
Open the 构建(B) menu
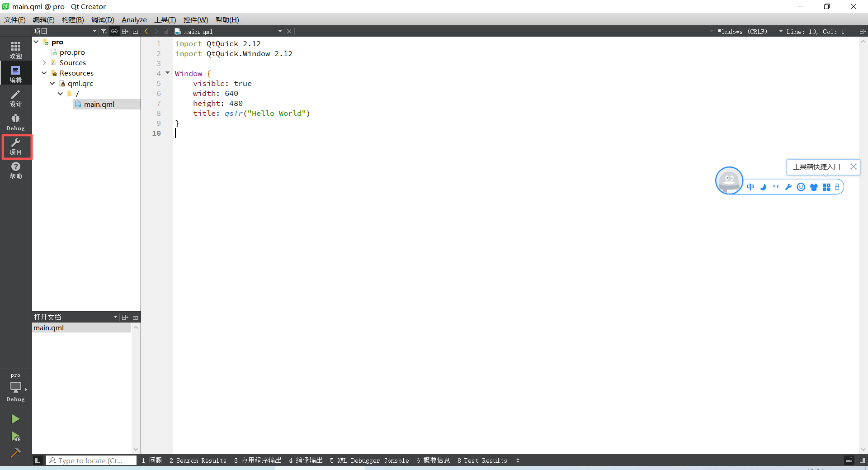tap(73, 19)
